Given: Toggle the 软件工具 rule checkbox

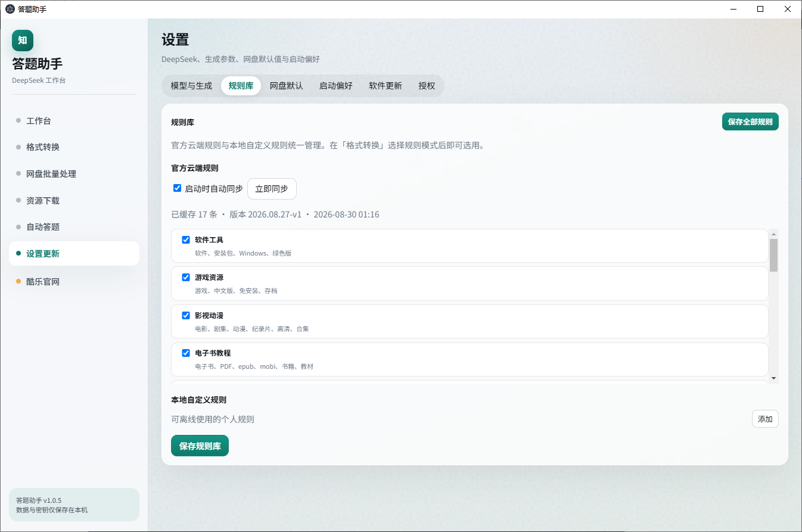Looking at the screenshot, I should click(x=186, y=240).
